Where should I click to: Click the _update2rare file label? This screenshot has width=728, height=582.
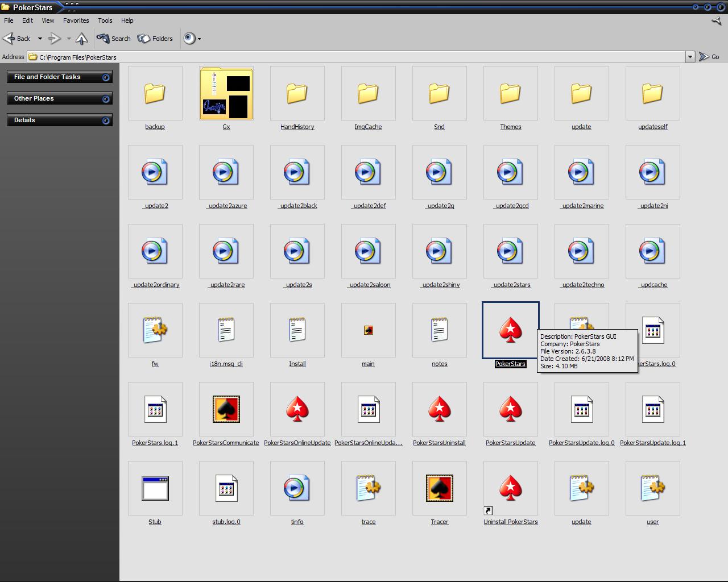(x=226, y=285)
